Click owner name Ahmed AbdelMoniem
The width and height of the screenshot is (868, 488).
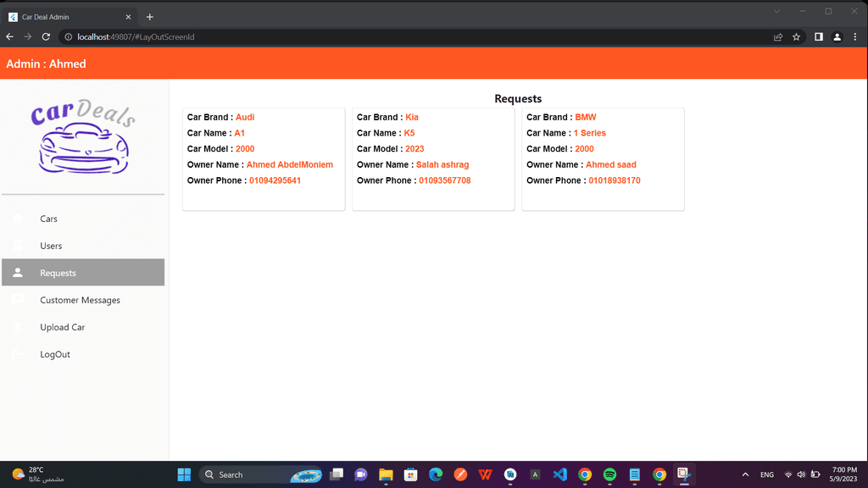tap(290, 164)
